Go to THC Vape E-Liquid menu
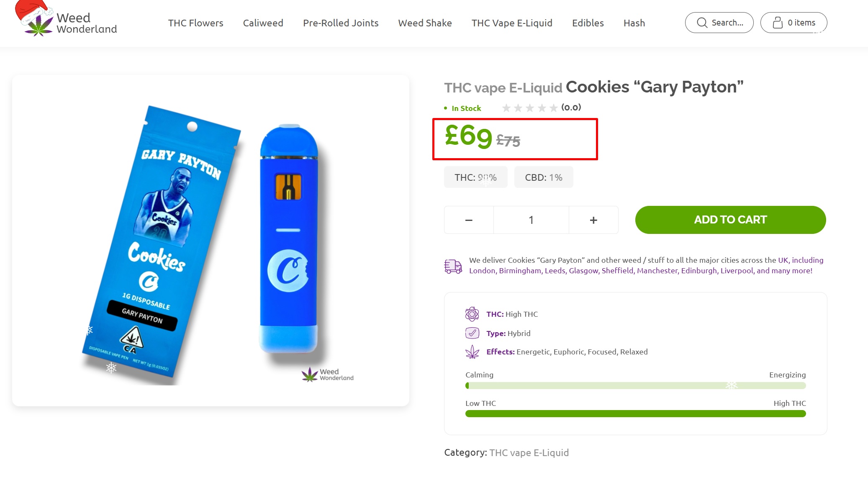Image resolution: width=868 pixels, height=495 pixels. 512,23
